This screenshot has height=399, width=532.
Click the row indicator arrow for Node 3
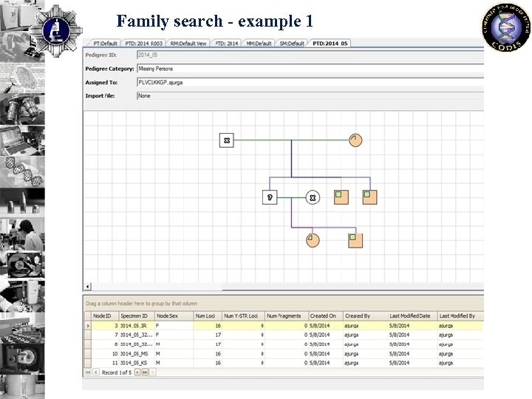[x=88, y=326]
